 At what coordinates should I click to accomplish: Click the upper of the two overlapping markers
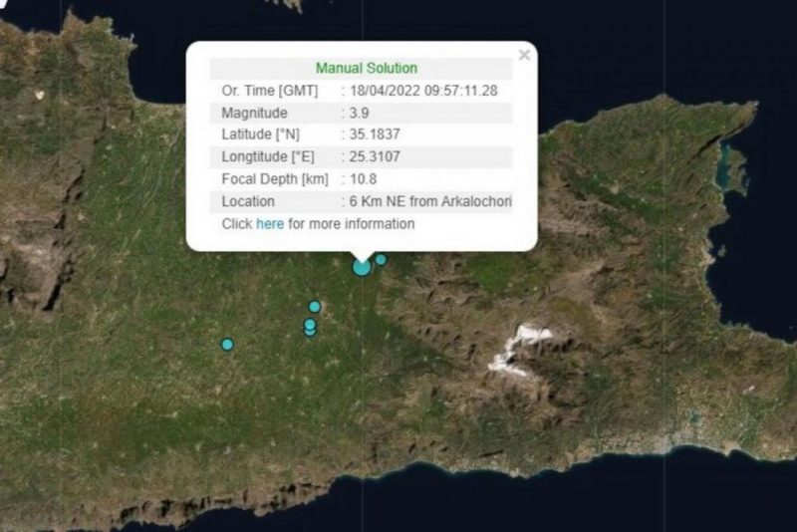[310, 324]
